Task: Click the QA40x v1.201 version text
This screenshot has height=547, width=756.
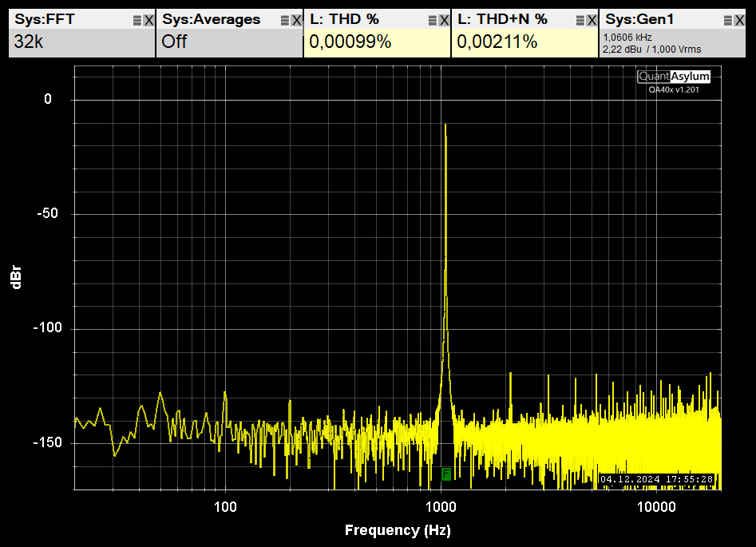Action: tap(674, 89)
